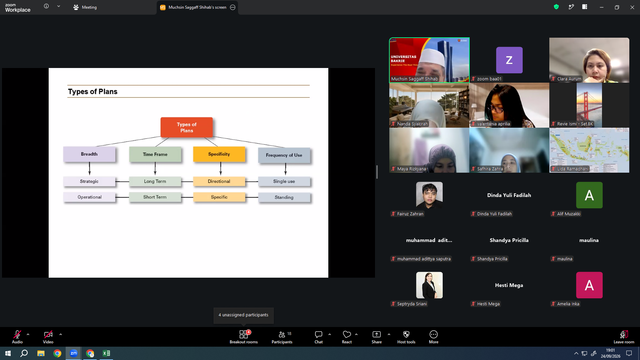Click the Directional box in slide

(219, 181)
